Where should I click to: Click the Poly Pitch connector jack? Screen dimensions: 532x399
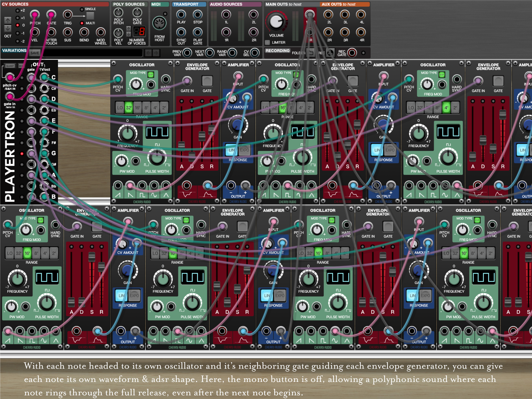point(118,12)
